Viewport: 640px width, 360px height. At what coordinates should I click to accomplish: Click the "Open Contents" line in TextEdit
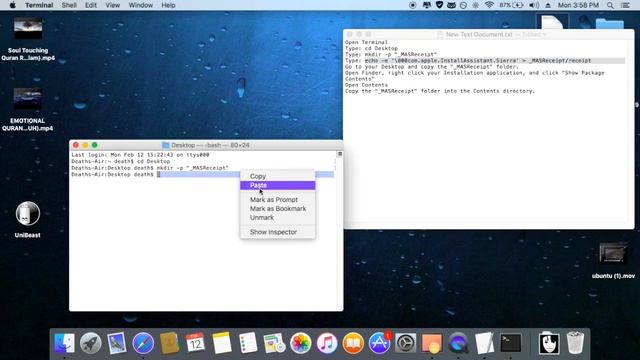366,85
